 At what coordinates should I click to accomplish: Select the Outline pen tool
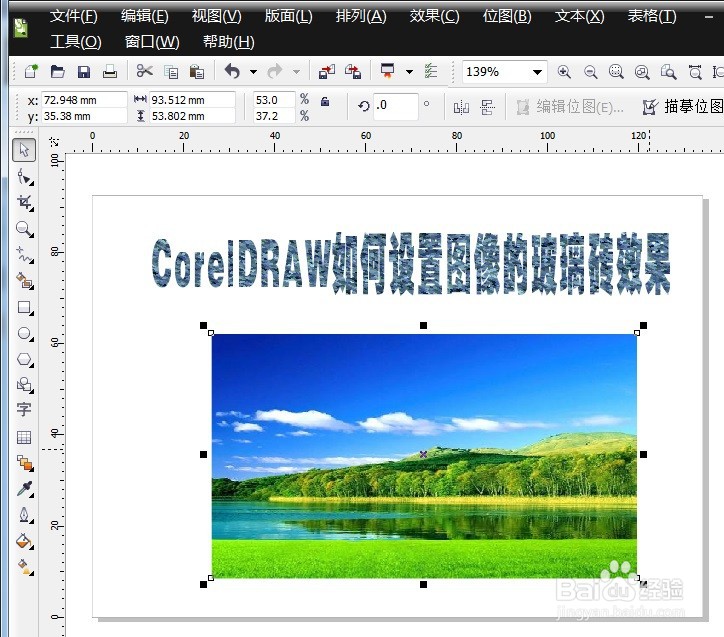coord(24,515)
